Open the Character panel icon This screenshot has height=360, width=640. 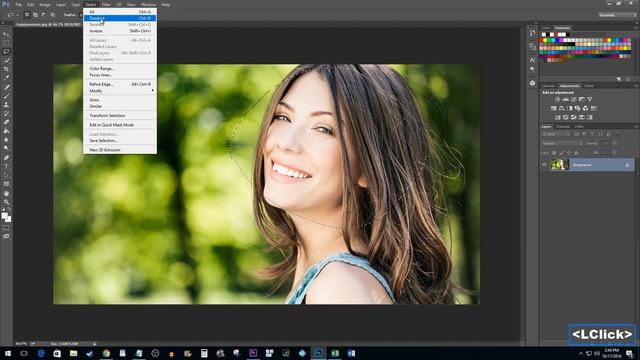(x=532, y=60)
